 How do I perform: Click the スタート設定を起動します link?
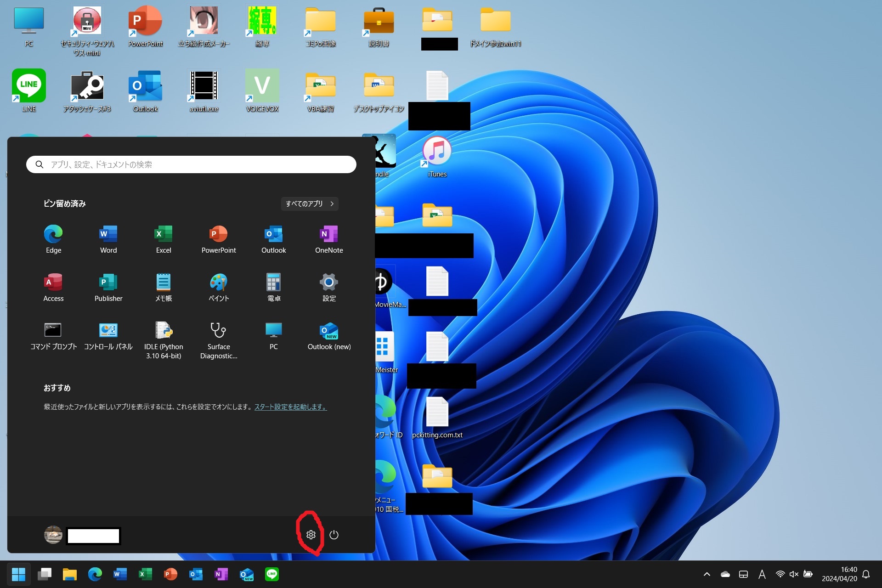coord(290,407)
